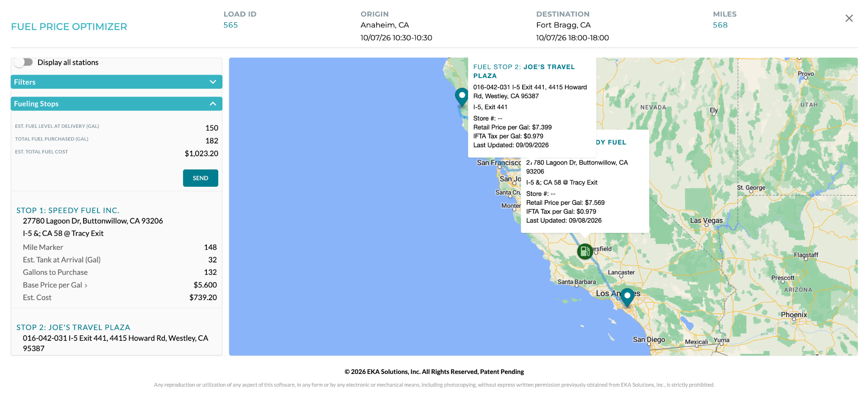Click the 150 fuel level at delivery value
868x393 pixels.
212,128
